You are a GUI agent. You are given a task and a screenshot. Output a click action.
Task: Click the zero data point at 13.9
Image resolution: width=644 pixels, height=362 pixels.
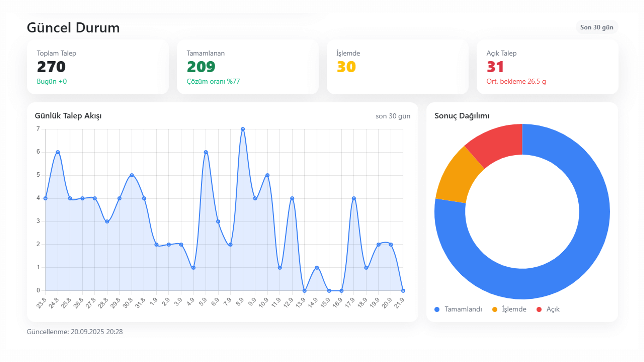pyautogui.click(x=304, y=291)
